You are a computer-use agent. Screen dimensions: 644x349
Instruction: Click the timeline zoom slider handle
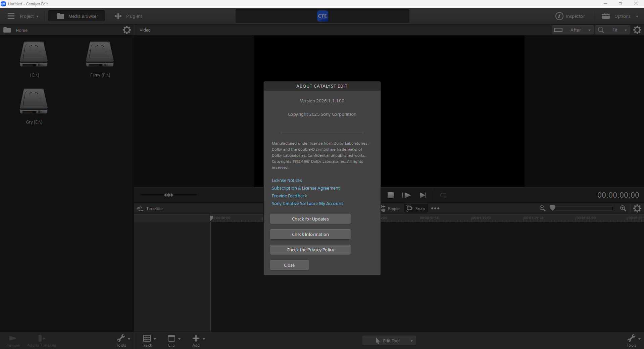pos(552,208)
